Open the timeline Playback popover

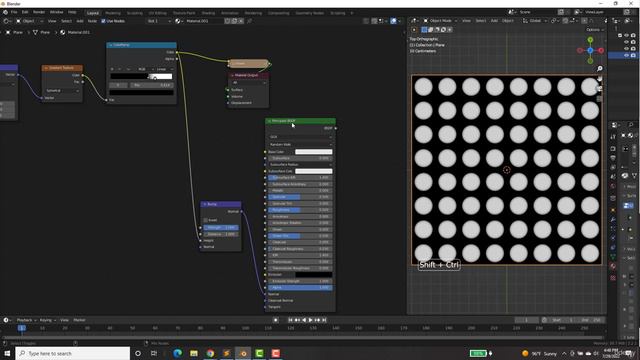point(27,320)
